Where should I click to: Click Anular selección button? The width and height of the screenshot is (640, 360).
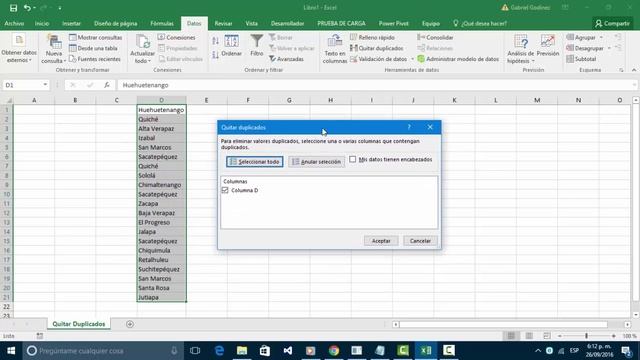[316, 162]
